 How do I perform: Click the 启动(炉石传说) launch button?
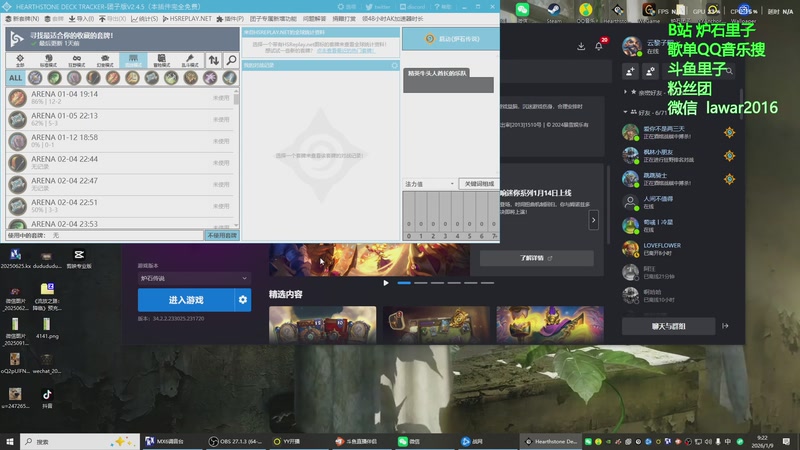click(451, 39)
